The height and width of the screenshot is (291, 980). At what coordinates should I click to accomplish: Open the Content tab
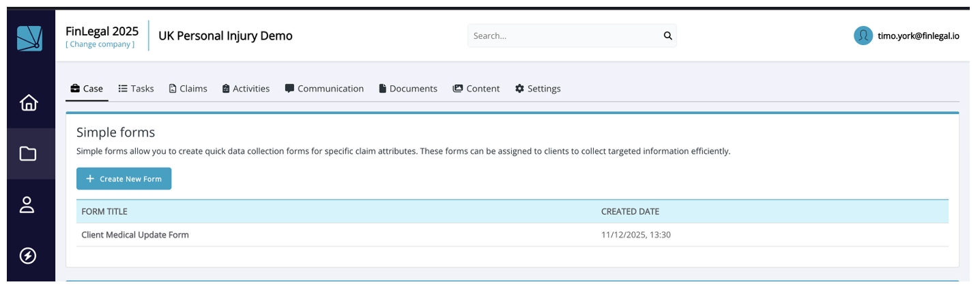476,89
